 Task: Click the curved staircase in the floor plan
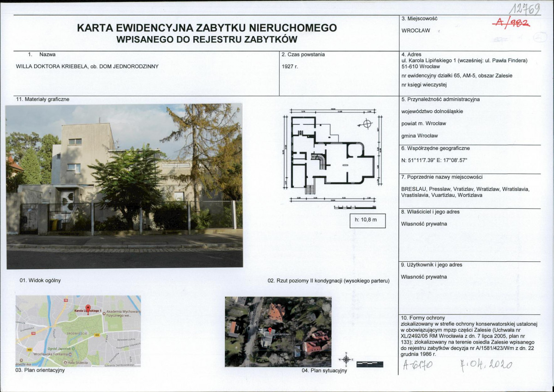point(319,162)
